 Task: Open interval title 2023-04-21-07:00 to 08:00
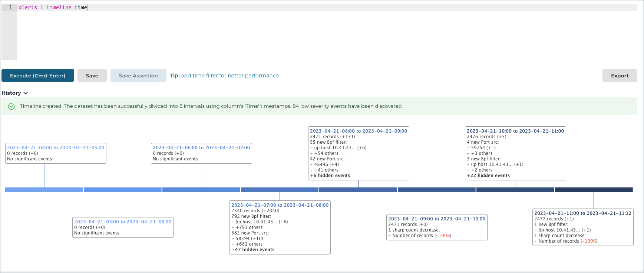tap(280, 205)
